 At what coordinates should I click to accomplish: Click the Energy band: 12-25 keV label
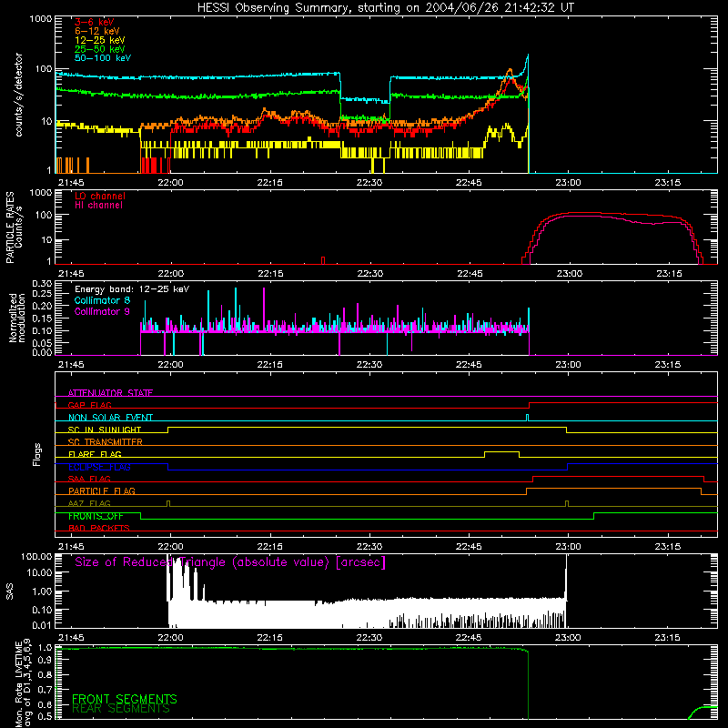pyautogui.click(x=132, y=289)
